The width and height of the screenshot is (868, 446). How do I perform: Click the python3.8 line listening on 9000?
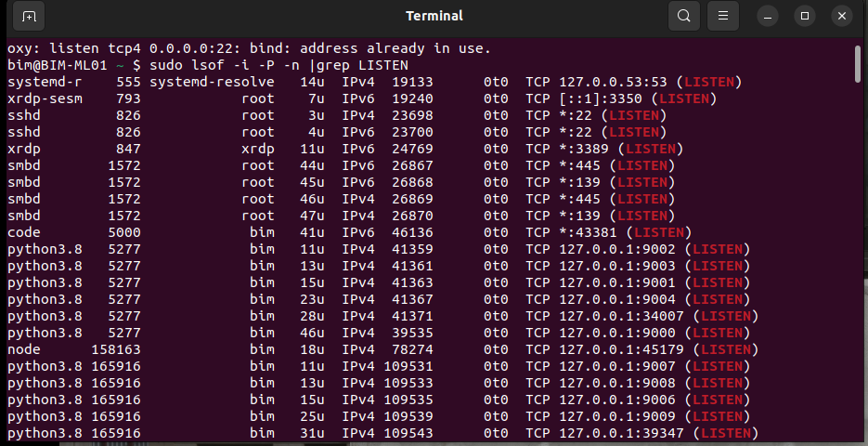(x=379, y=333)
